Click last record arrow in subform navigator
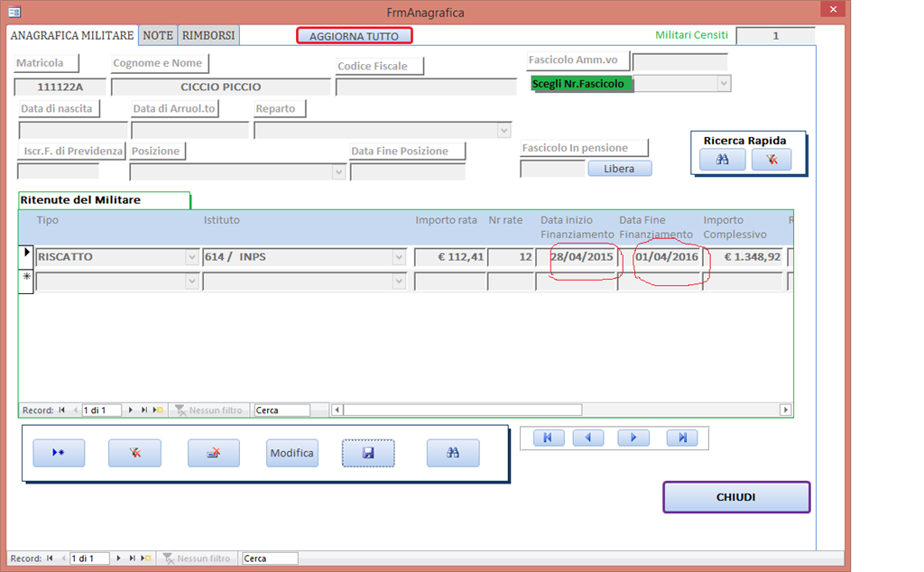Screen dimensions: 924x572 coord(143,410)
